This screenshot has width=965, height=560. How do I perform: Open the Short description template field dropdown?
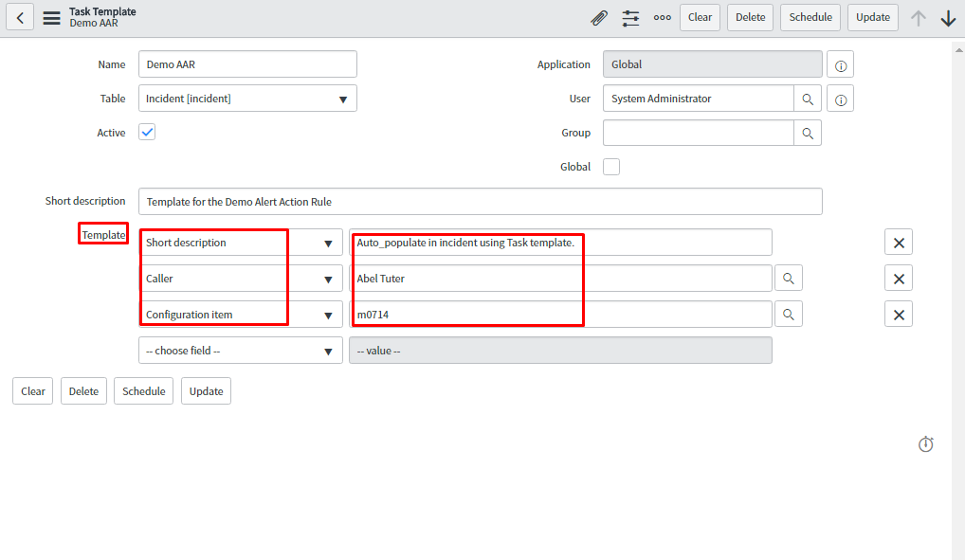pos(241,243)
